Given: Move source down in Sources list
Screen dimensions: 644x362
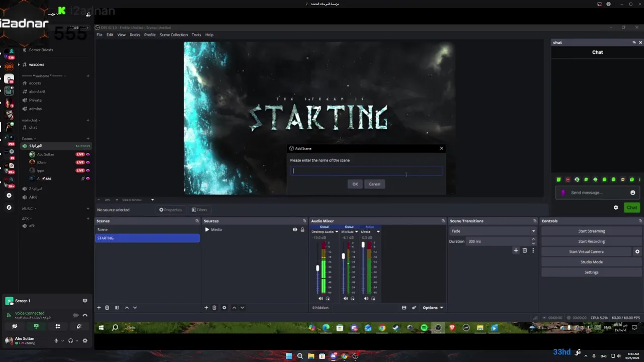Looking at the screenshot, I should (x=242, y=308).
